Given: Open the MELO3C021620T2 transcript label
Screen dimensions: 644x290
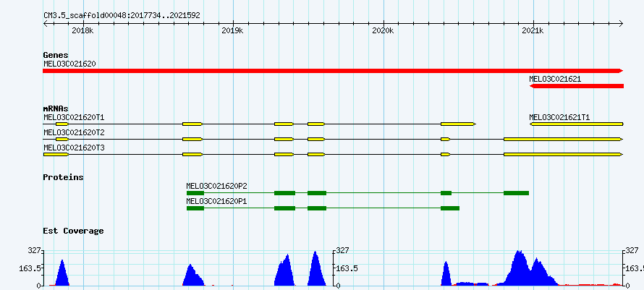Looking at the screenshot, I should coord(74,132).
